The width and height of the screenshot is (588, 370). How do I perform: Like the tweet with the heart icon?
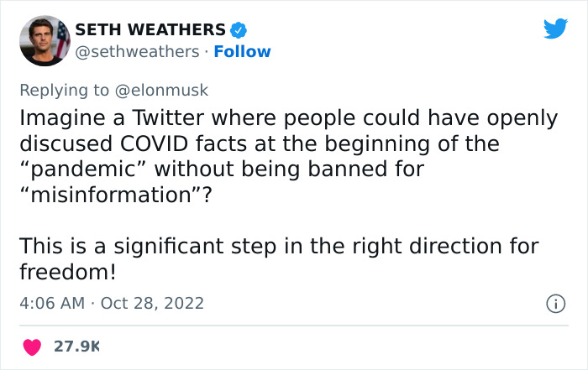pyautogui.click(x=32, y=346)
